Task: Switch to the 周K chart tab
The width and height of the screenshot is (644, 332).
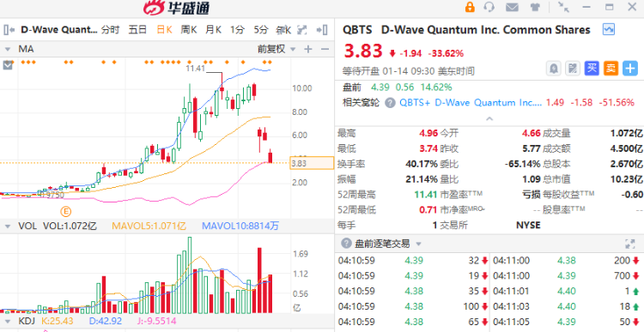Action: click(189, 29)
